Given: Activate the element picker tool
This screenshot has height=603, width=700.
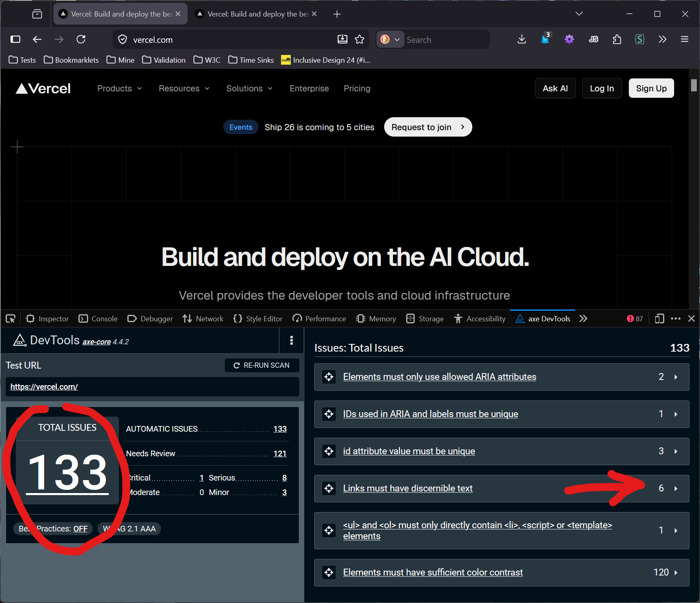Looking at the screenshot, I should pos(11,319).
